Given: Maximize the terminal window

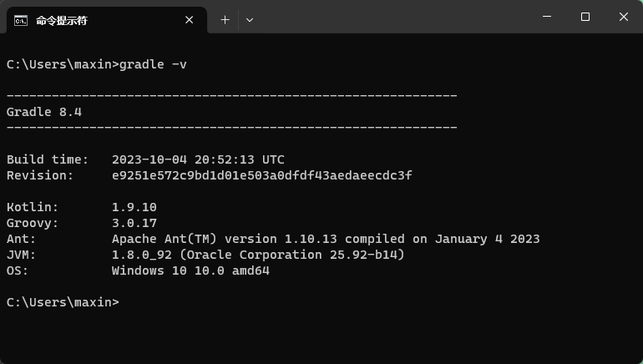Looking at the screenshot, I should click(585, 17).
